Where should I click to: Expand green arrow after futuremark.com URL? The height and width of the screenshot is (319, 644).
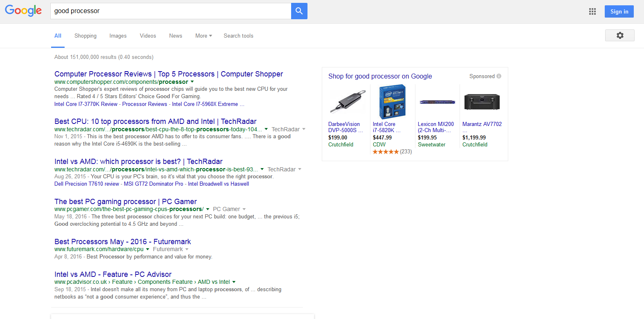[148, 249]
